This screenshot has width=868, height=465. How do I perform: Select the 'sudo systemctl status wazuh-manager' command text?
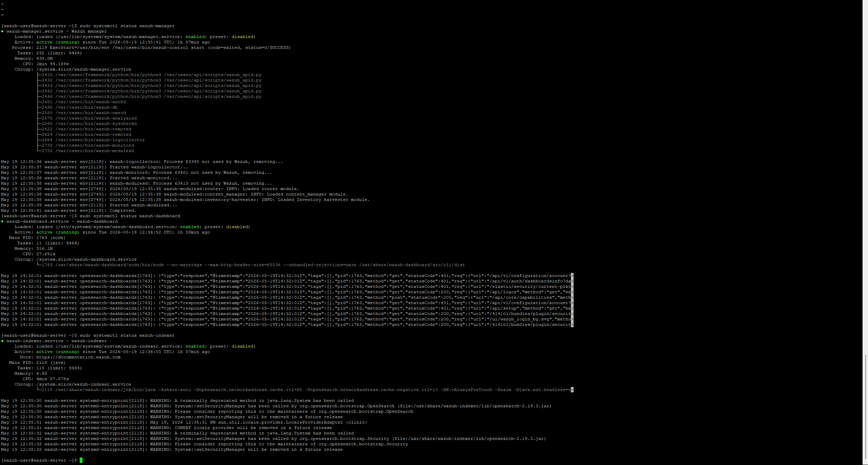pos(127,26)
